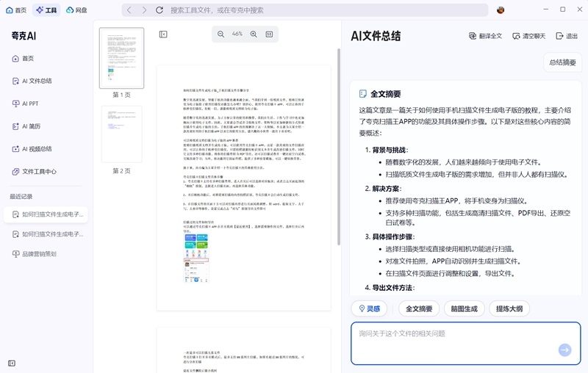Click the 第 2 页 label

[121, 171]
